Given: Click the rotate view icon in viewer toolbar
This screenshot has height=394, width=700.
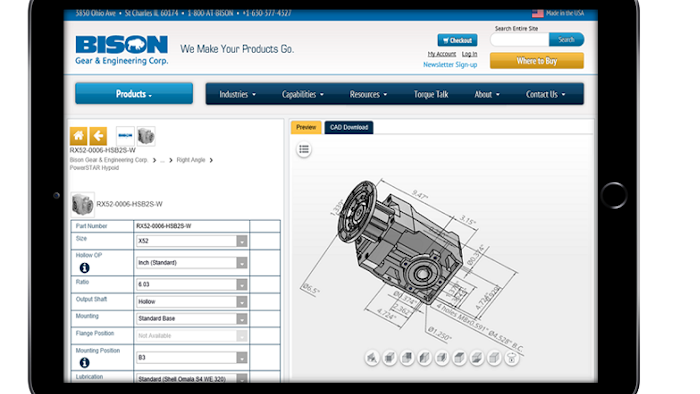Looking at the screenshot, I should click(x=512, y=358).
